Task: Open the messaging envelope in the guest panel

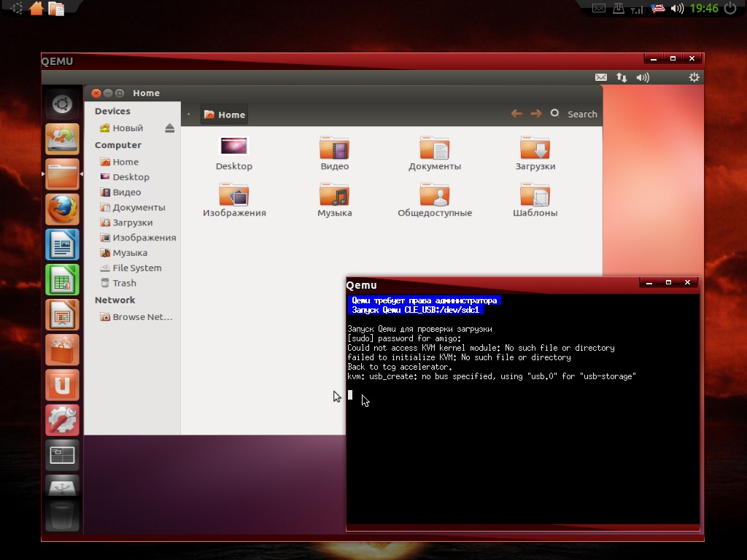Action: pyautogui.click(x=601, y=77)
